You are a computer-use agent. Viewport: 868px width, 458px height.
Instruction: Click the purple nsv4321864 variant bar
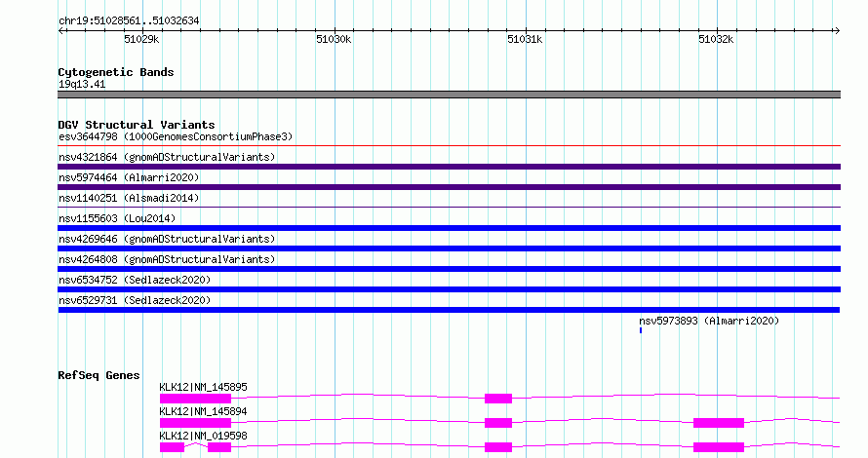click(449, 167)
